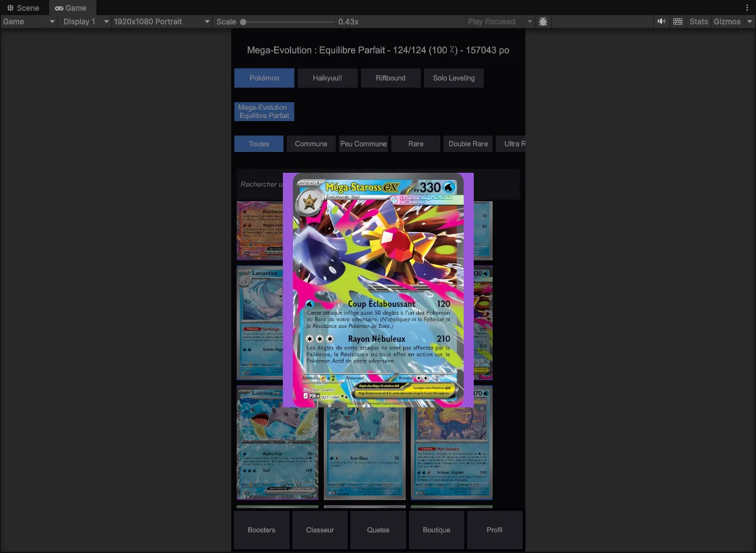This screenshot has height=553, width=756.
Task: Click the Rechercher search field
Action: pyautogui.click(x=378, y=184)
